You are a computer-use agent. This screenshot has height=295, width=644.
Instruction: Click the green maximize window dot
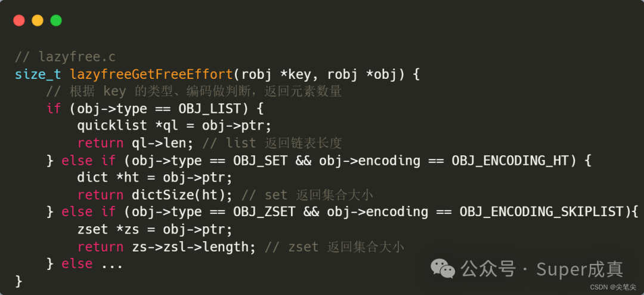pos(56,20)
